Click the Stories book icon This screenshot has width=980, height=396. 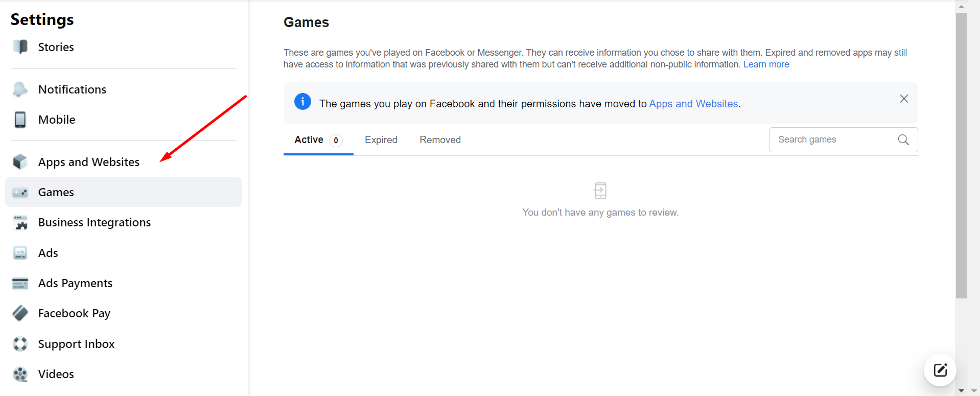click(20, 47)
